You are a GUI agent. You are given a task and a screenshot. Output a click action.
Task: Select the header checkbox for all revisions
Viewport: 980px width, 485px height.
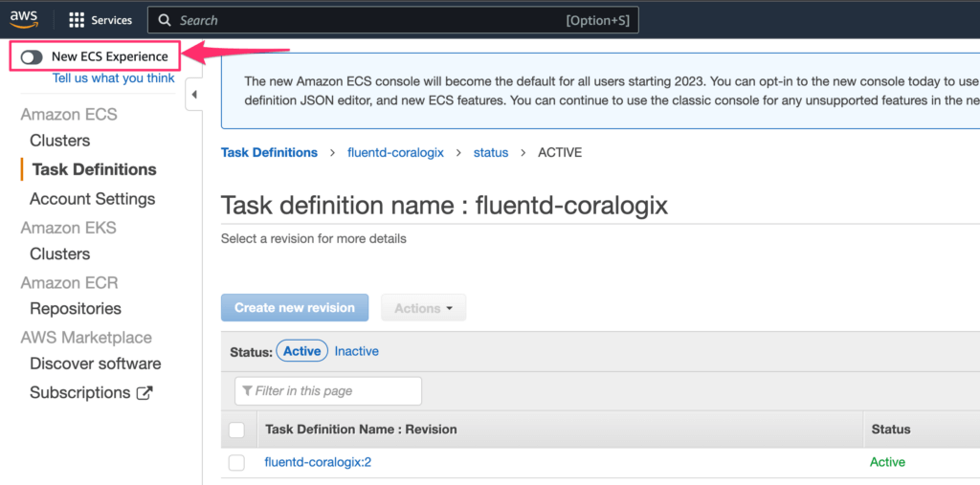click(237, 430)
